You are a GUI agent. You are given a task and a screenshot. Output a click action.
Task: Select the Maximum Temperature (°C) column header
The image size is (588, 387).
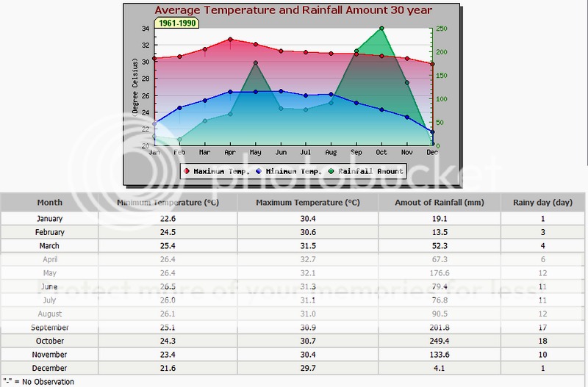[x=306, y=202]
